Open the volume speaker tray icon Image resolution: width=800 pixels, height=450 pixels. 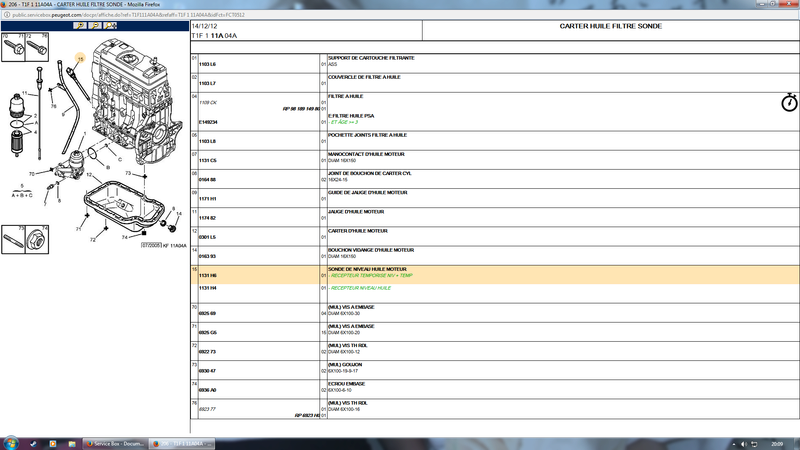744,444
